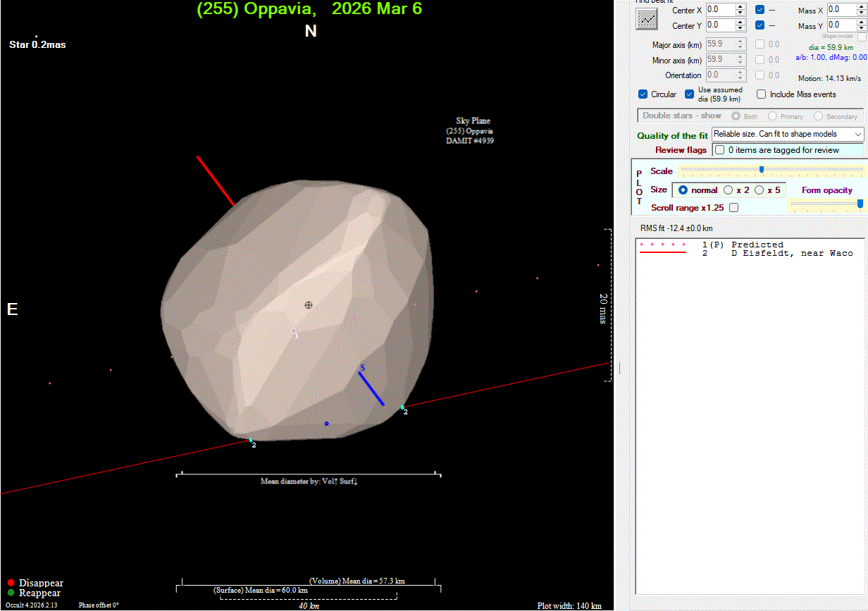Toggle the Use assumed dia checkbox
This screenshot has width=868, height=611.
point(690,94)
